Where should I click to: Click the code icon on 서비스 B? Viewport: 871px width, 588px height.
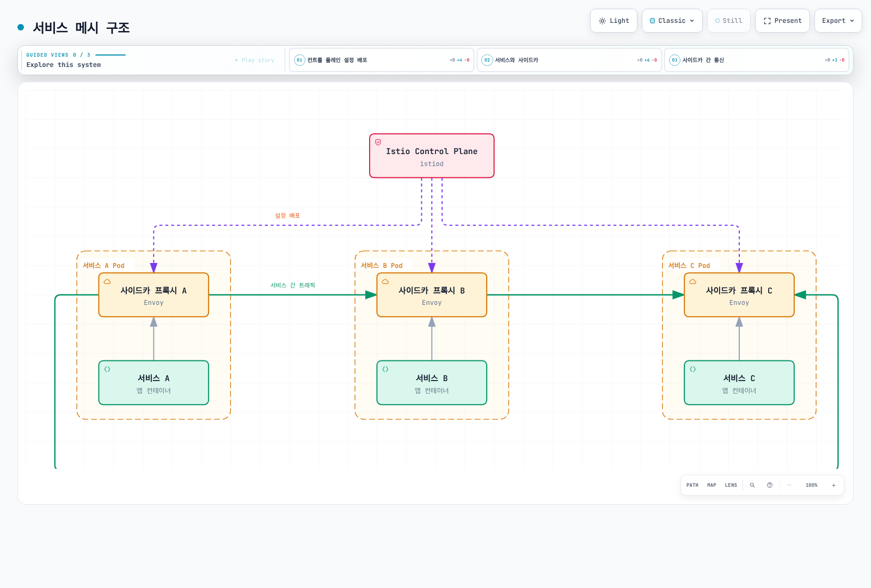click(385, 369)
